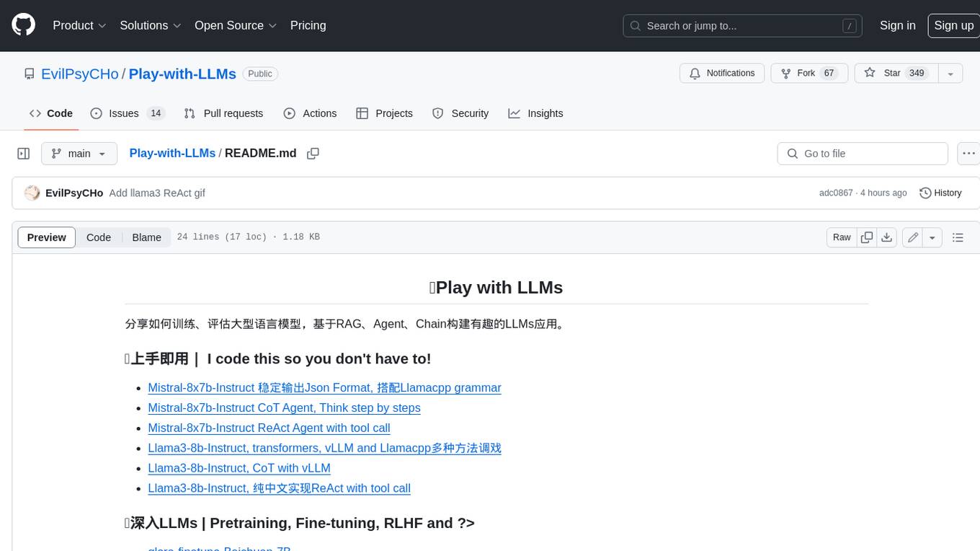Go to Play-with-LLMs in the file breadcrumb
Screen dimensions: 980x551
[x=172, y=153]
